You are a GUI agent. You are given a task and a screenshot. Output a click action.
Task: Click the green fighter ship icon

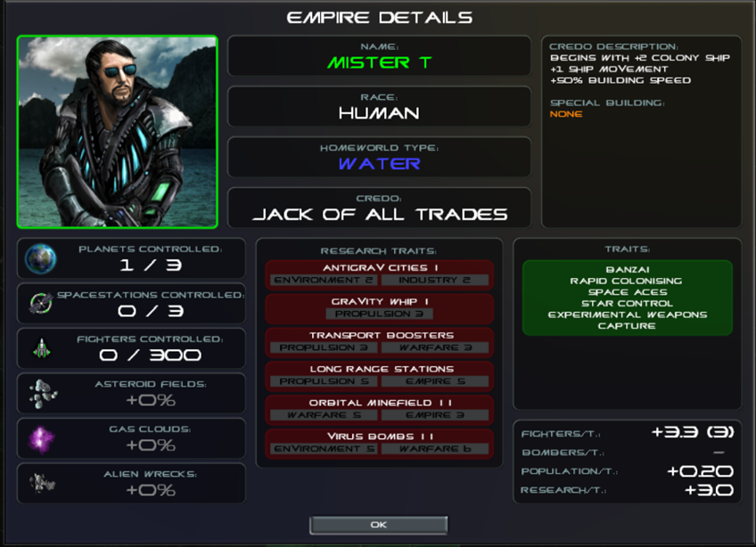pyautogui.click(x=42, y=348)
